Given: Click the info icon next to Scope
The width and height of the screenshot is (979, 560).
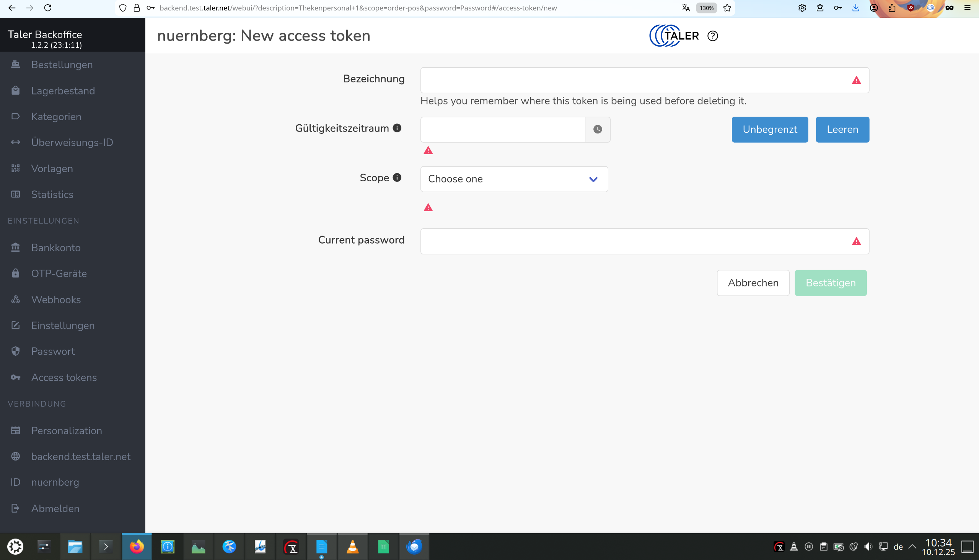Looking at the screenshot, I should (397, 177).
